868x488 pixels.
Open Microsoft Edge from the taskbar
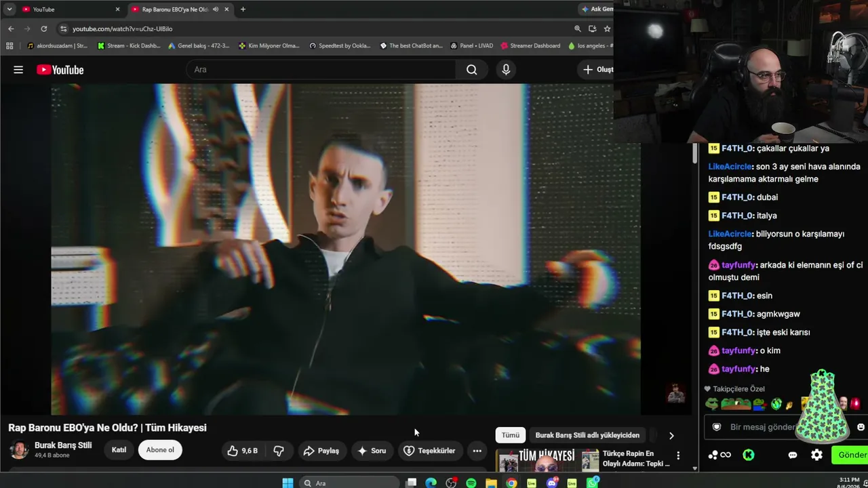(431, 483)
